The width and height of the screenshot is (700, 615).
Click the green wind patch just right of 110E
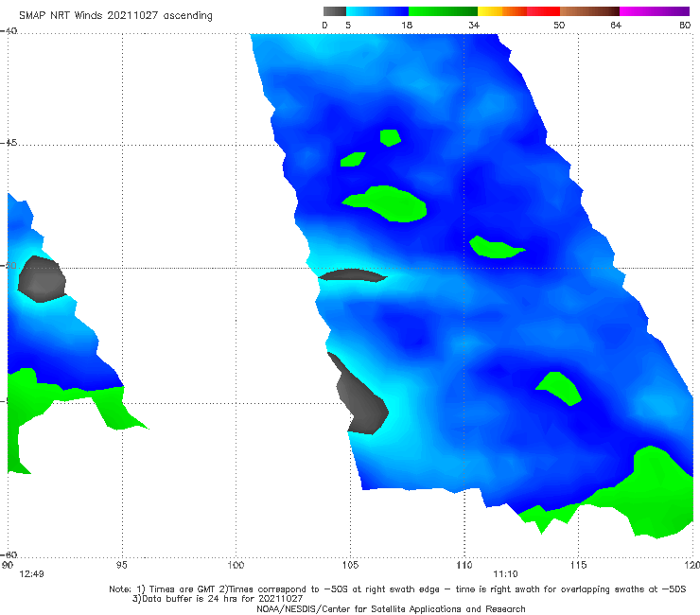496,247
